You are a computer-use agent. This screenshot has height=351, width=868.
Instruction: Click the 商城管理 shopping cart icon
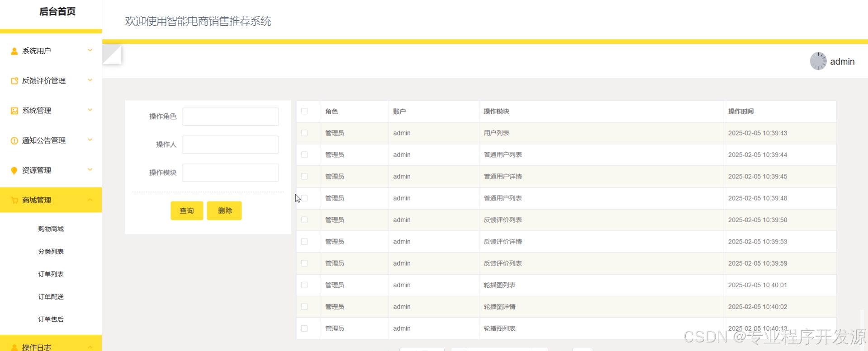14,200
